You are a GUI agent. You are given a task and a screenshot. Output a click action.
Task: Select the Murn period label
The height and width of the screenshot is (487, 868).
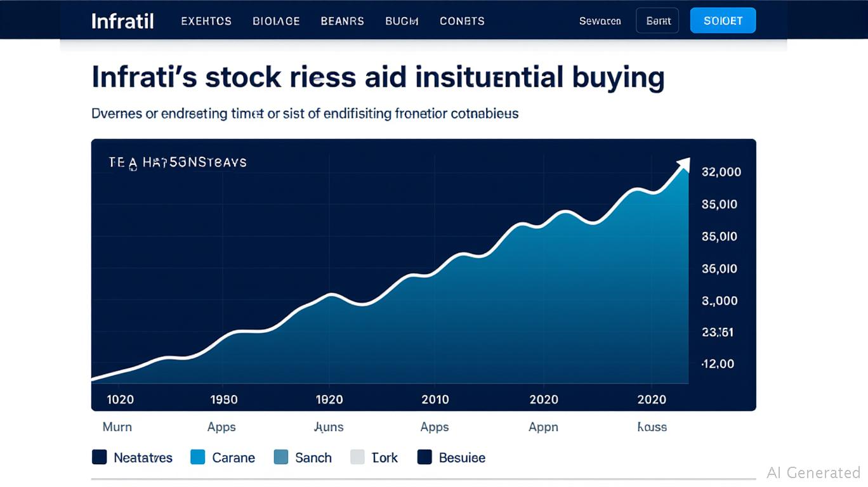click(117, 427)
